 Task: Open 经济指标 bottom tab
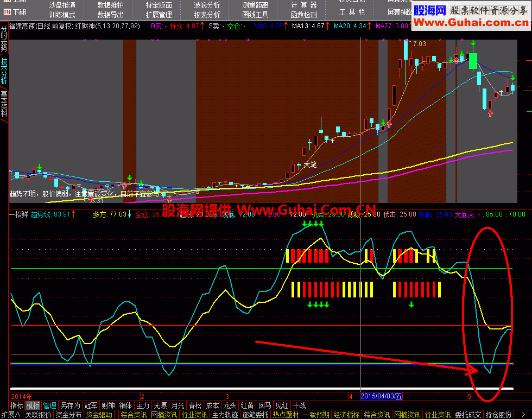[346, 415]
